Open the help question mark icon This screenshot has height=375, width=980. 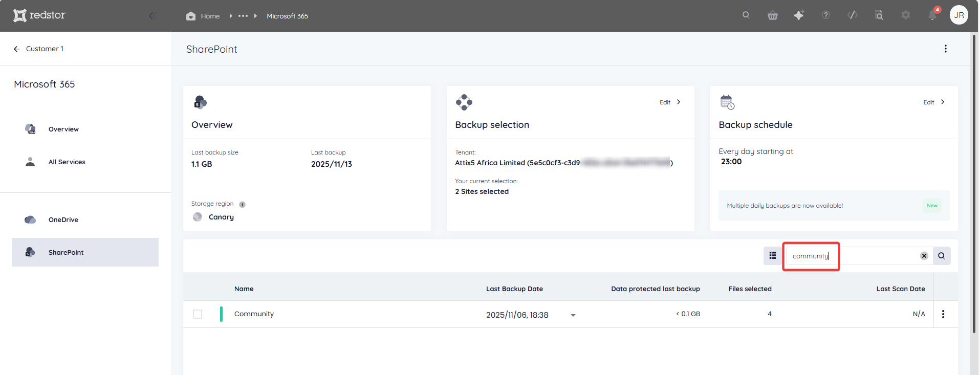(826, 15)
